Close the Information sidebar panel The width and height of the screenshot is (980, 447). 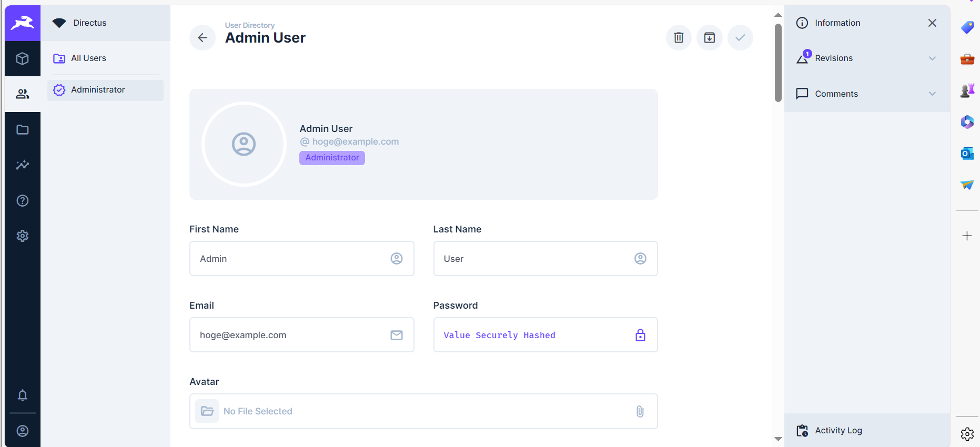pos(932,23)
